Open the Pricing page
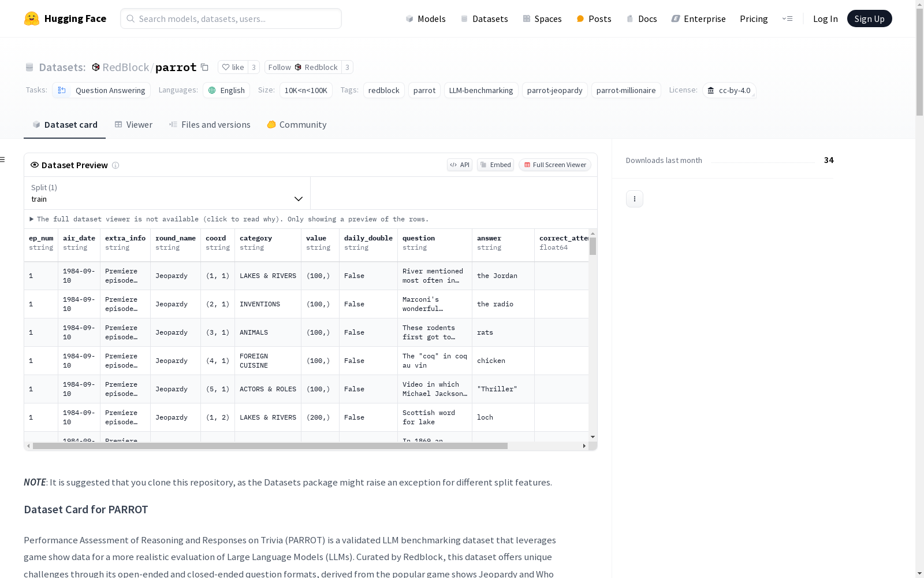The width and height of the screenshot is (924, 578). pyautogui.click(x=754, y=18)
